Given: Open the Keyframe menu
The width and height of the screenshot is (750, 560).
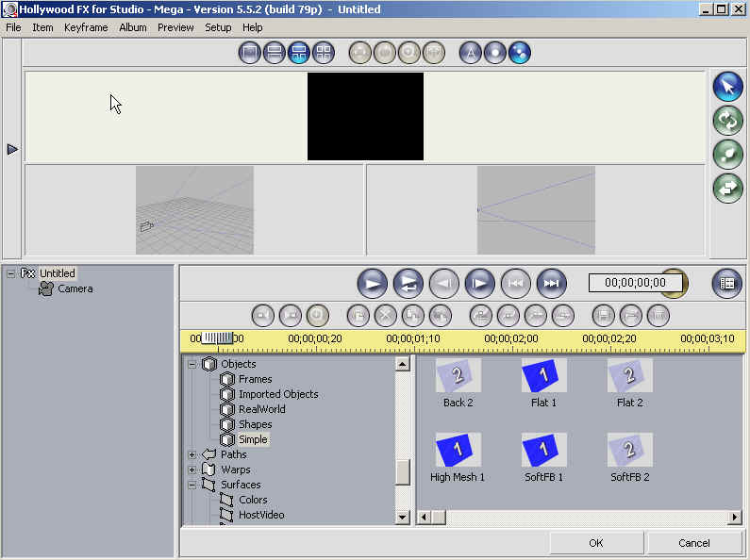Looking at the screenshot, I should (x=86, y=27).
